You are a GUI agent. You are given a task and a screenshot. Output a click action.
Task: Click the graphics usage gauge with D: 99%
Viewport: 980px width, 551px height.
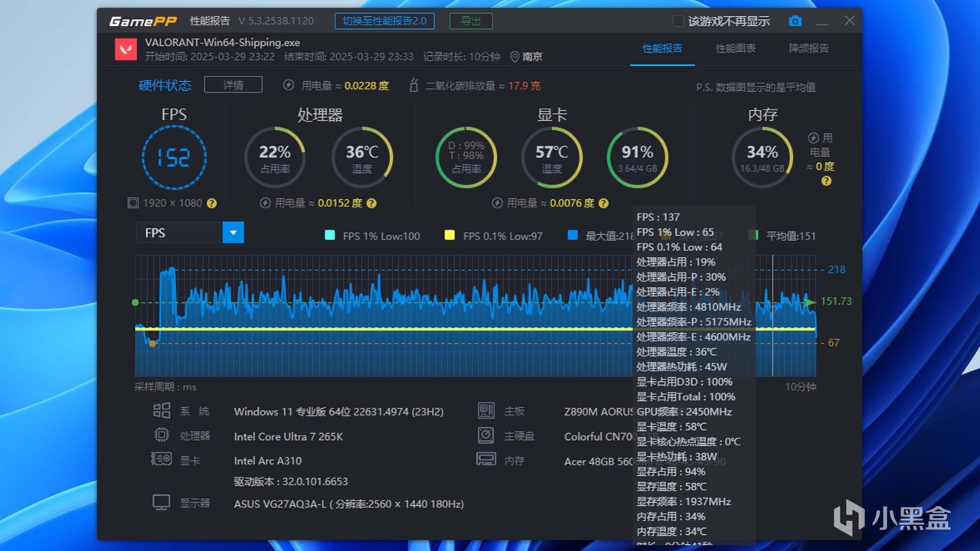coord(466,158)
